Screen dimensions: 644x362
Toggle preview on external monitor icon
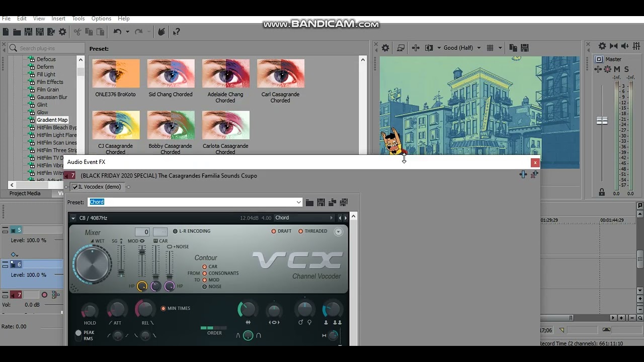pos(401,48)
